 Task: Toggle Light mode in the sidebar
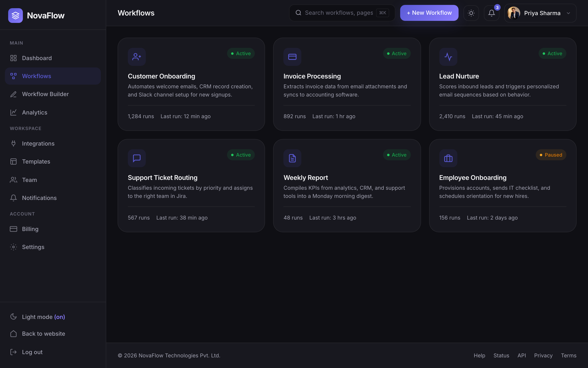click(x=53, y=317)
